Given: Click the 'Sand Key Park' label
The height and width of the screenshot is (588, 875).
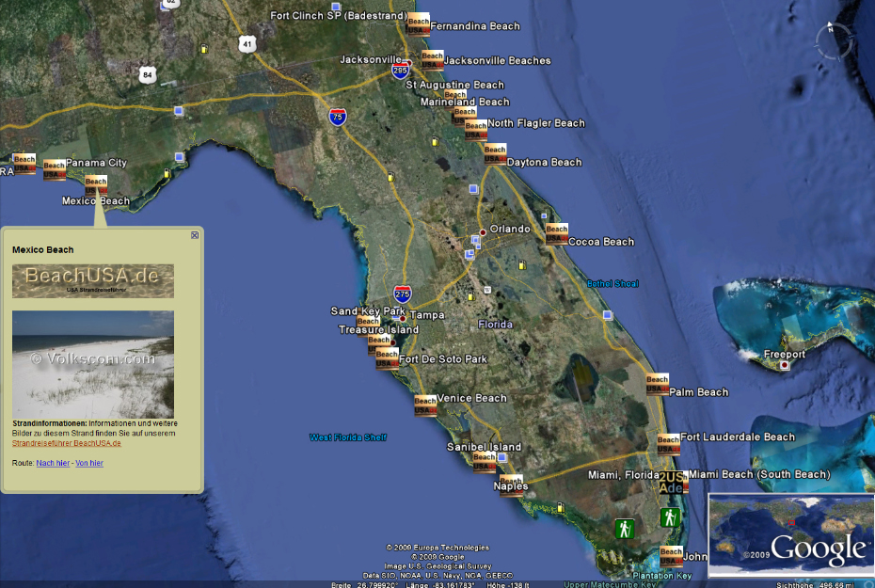Looking at the screenshot, I should tap(368, 311).
